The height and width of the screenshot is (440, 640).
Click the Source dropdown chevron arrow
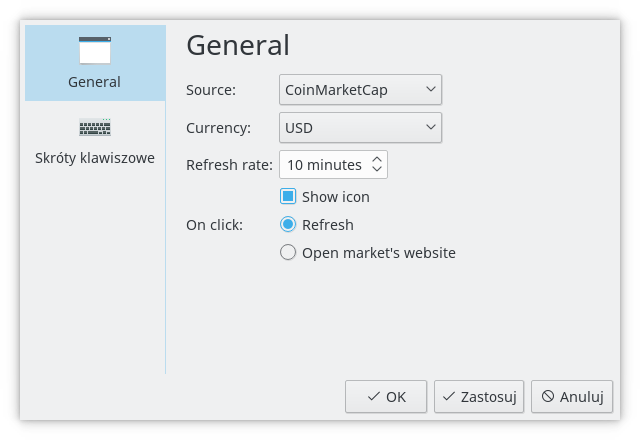tap(431, 89)
